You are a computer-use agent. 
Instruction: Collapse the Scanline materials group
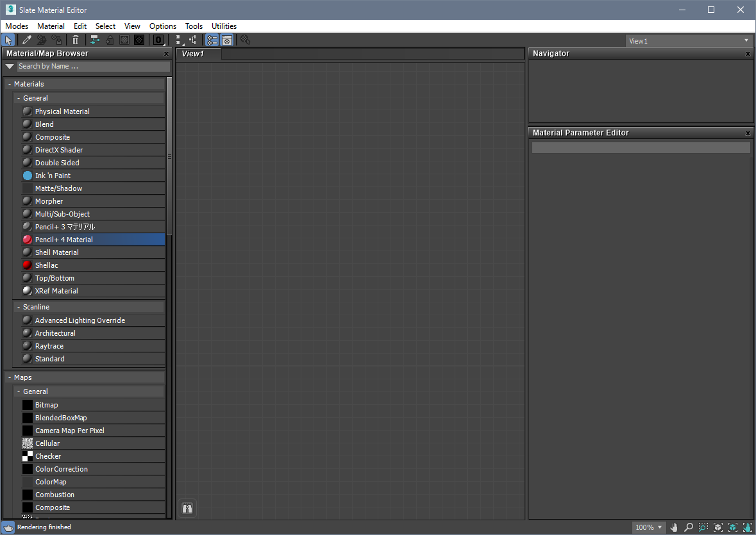[x=19, y=307]
